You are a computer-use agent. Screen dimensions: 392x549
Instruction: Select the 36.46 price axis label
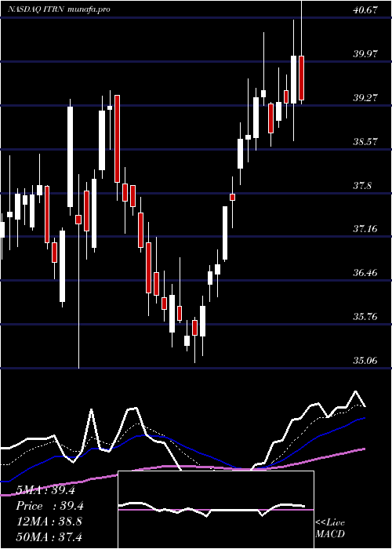click(365, 273)
